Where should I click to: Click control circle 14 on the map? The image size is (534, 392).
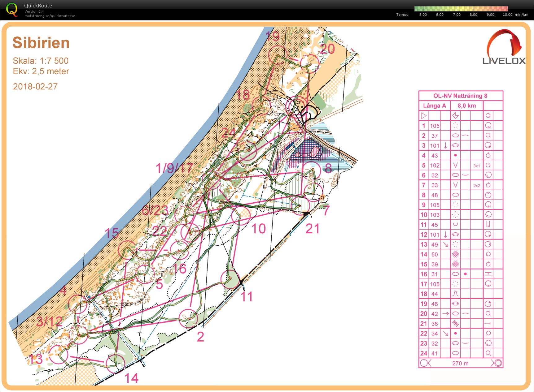coord(116,364)
